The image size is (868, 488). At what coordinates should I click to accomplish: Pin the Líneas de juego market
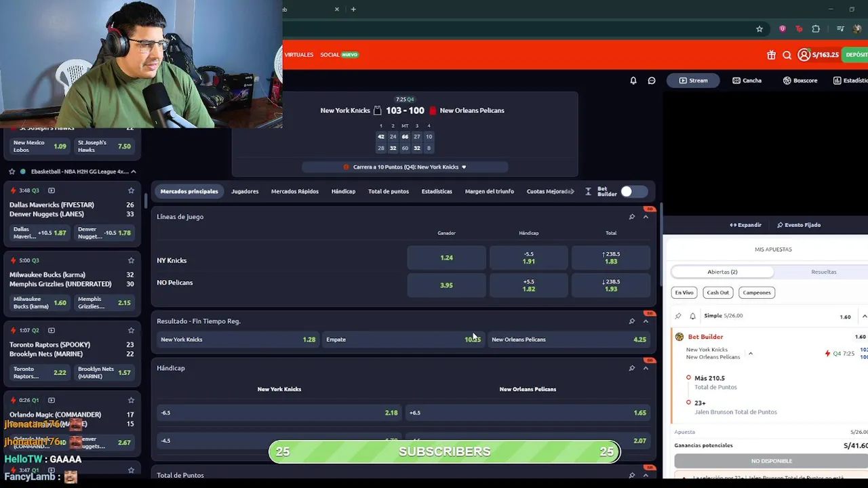pyautogui.click(x=631, y=217)
